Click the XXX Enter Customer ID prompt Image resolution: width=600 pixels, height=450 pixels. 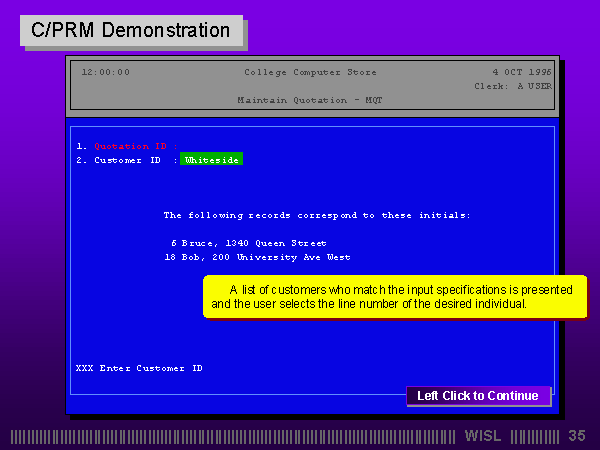pos(139,368)
